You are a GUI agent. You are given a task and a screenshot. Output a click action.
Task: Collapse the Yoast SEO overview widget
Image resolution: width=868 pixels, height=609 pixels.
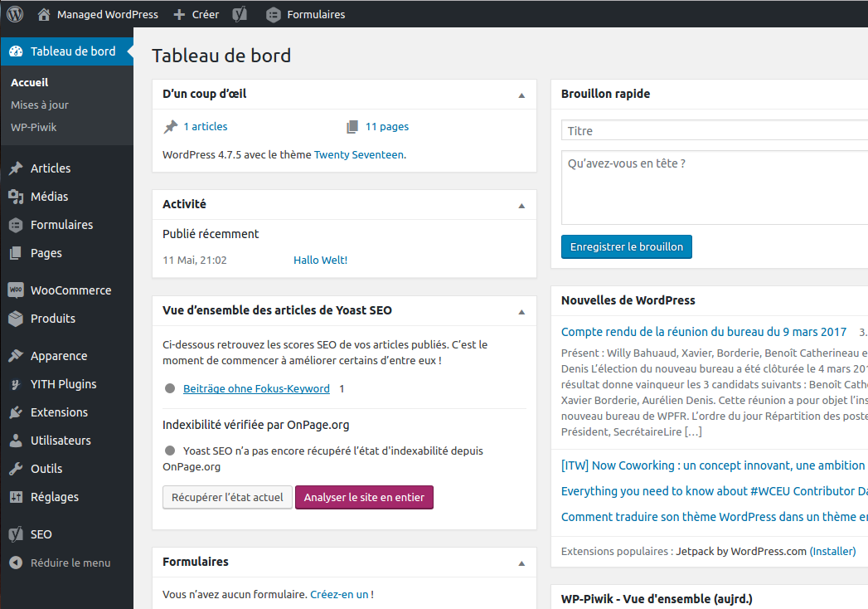click(x=521, y=312)
